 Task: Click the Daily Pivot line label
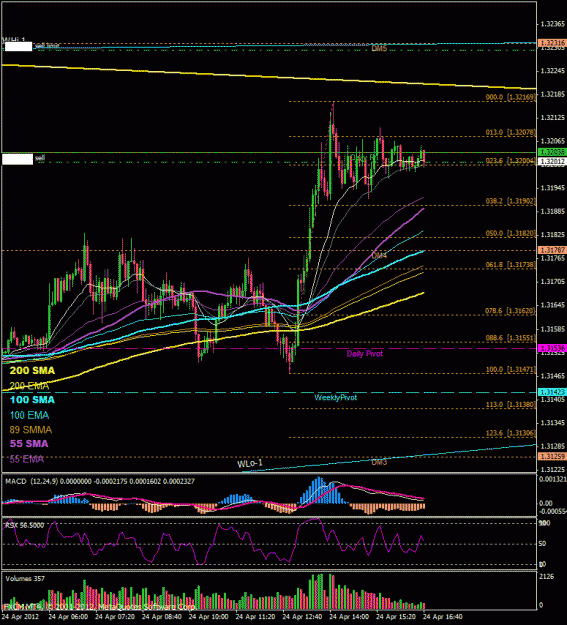point(364,354)
